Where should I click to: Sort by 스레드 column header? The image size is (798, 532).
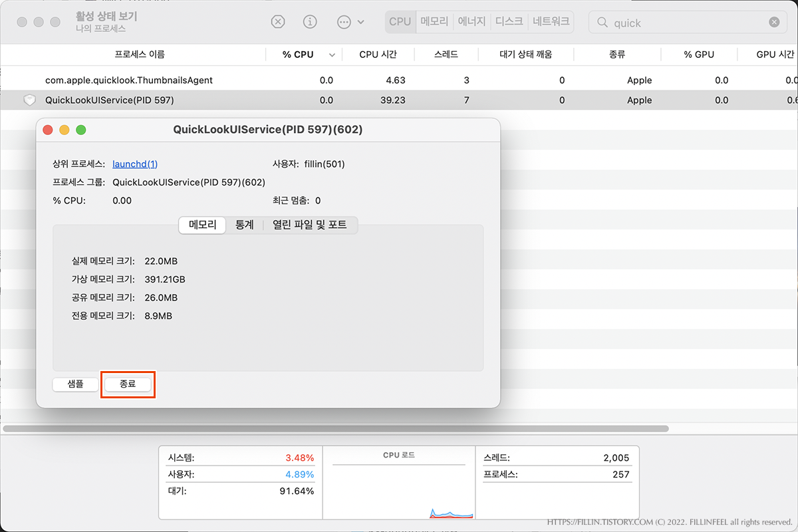coord(446,55)
